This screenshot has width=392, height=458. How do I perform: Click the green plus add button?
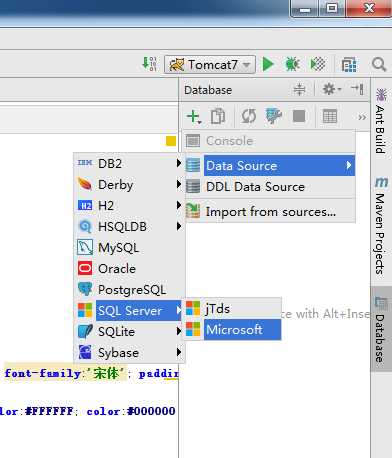coord(193,117)
